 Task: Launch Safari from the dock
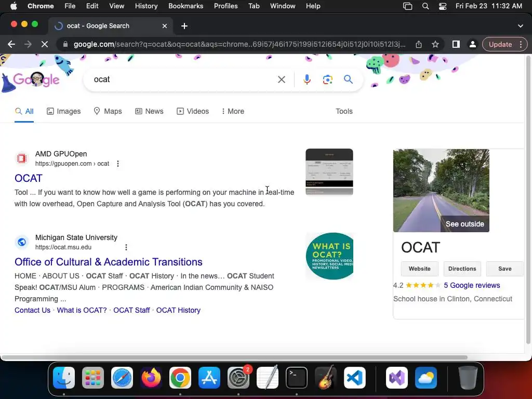tap(122, 378)
